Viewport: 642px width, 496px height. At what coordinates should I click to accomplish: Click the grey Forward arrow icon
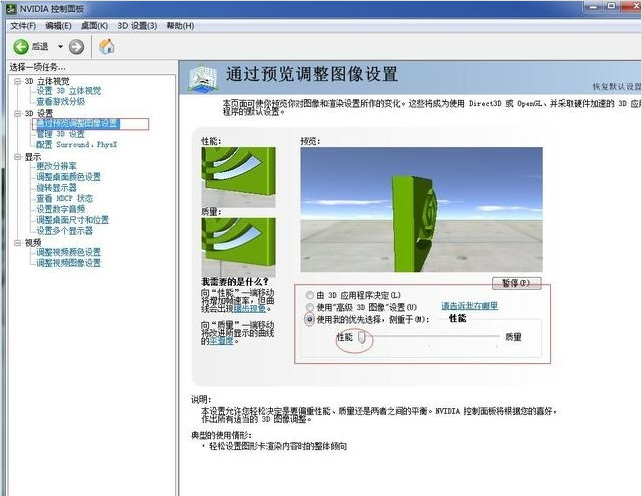pyautogui.click(x=76, y=47)
